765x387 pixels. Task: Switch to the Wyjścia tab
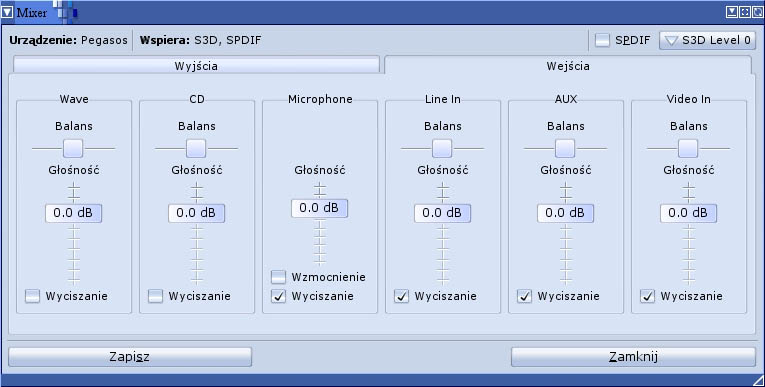(196, 66)
